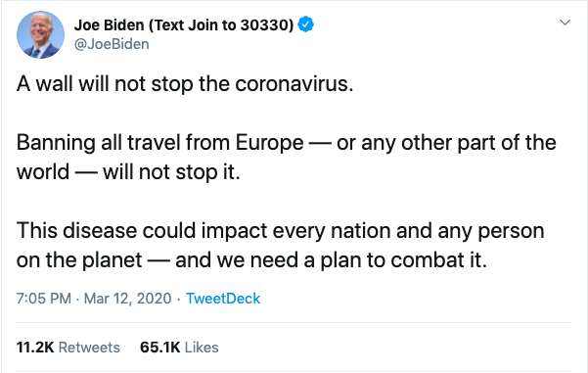Image resolution: width=588 pixels, height=373 pixels.
Task: Open the 'Retweets' label list
Action: [89, 348]
